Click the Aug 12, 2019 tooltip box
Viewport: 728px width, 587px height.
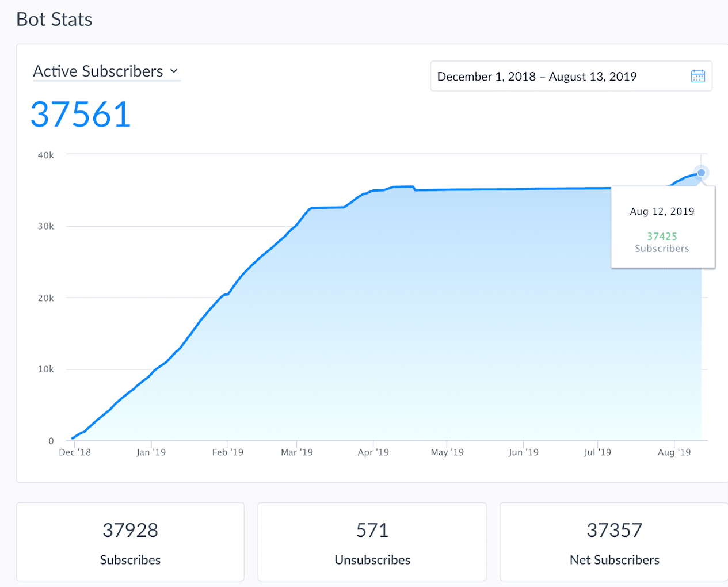(x=662, y=227)
